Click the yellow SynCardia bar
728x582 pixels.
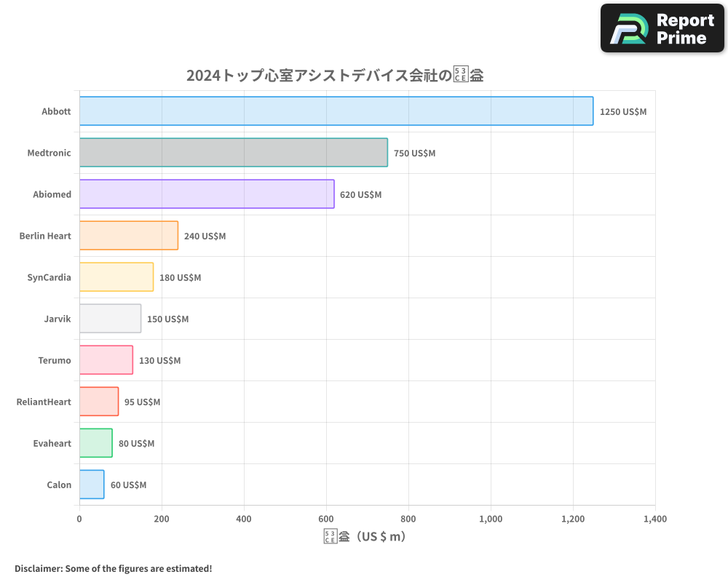116,277
